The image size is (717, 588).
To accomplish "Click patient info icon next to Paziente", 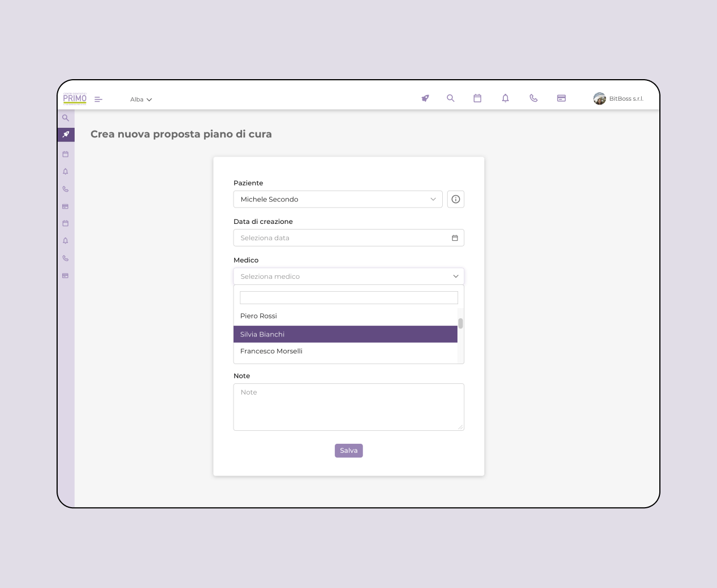I will pyautogui.click(x=456, y=200).
